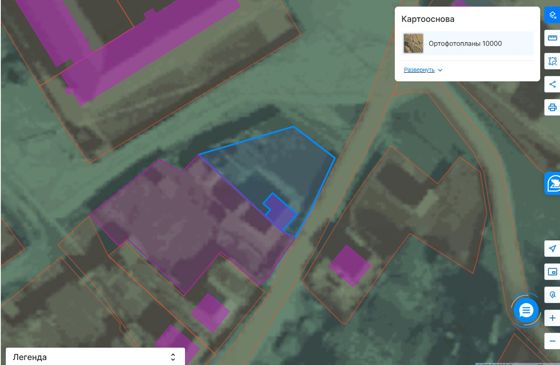Click the small purple building inside blue parcel
The height and width of the screenshot is (365, 560).
[280, 212]
